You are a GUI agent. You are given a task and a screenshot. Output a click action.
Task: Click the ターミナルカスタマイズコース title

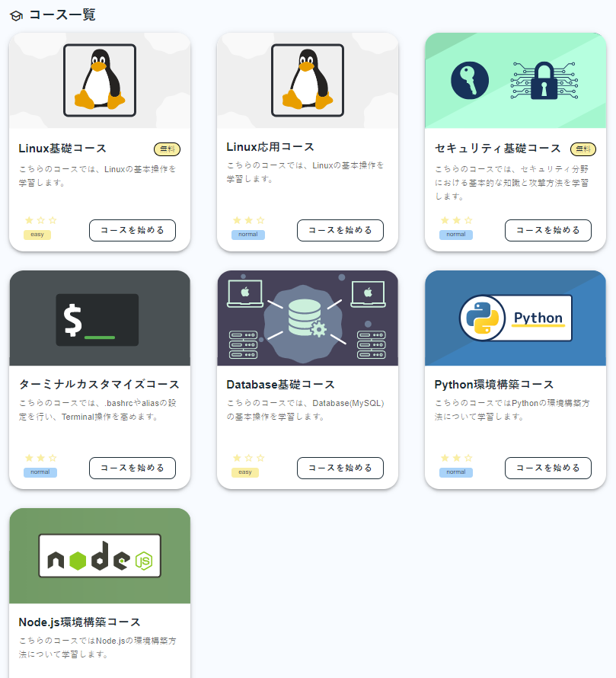pos(100,385)
